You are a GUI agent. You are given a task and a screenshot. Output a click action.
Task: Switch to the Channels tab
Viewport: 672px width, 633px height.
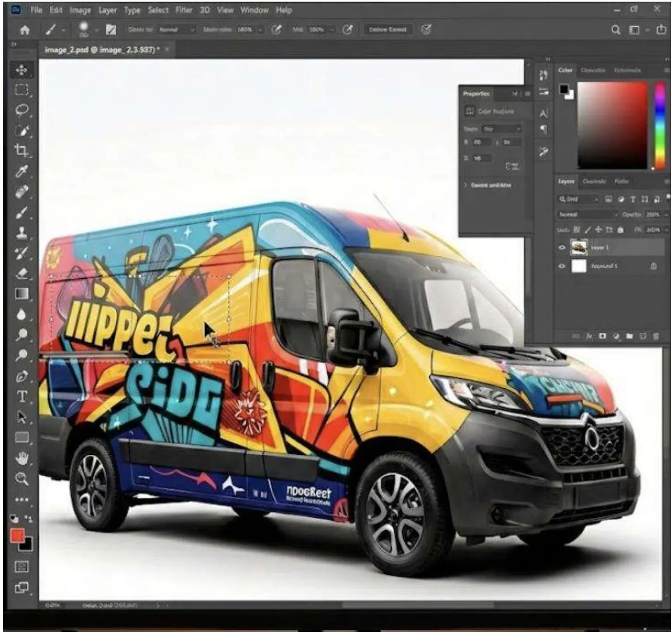pyautogui.click(x=594, y=182)
